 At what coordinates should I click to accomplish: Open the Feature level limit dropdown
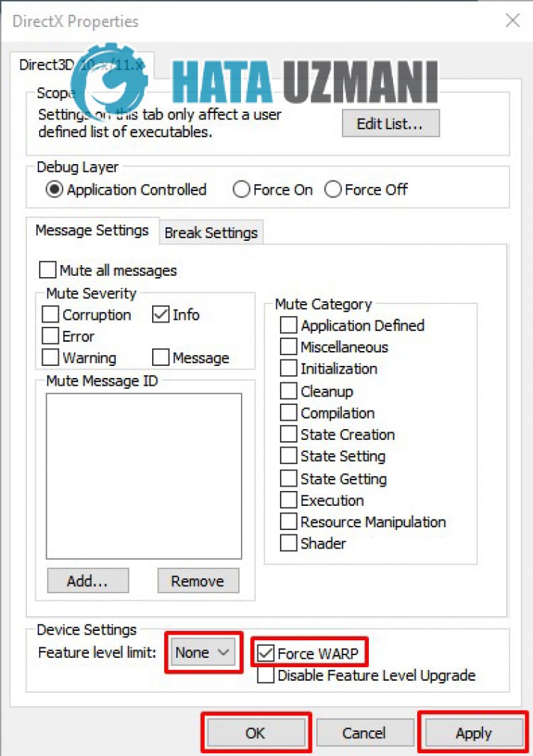click(203, 652)
